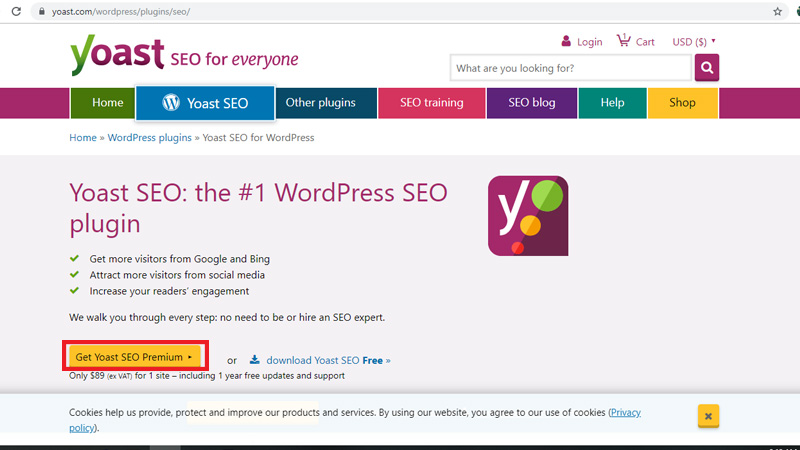Click the Login user icon
The height and width of the screenshot is (450, 800).
(566, 41)
